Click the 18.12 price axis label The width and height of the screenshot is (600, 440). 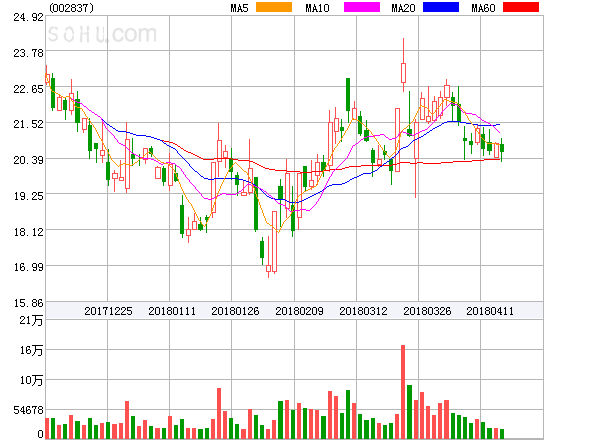(x=28, y=232)
